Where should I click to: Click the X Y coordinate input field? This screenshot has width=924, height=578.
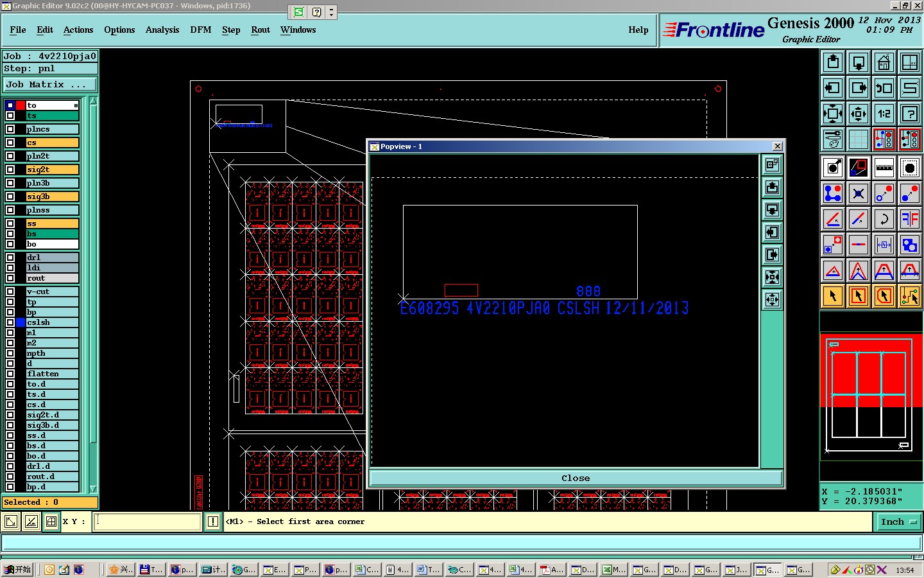tap(148, 521)
